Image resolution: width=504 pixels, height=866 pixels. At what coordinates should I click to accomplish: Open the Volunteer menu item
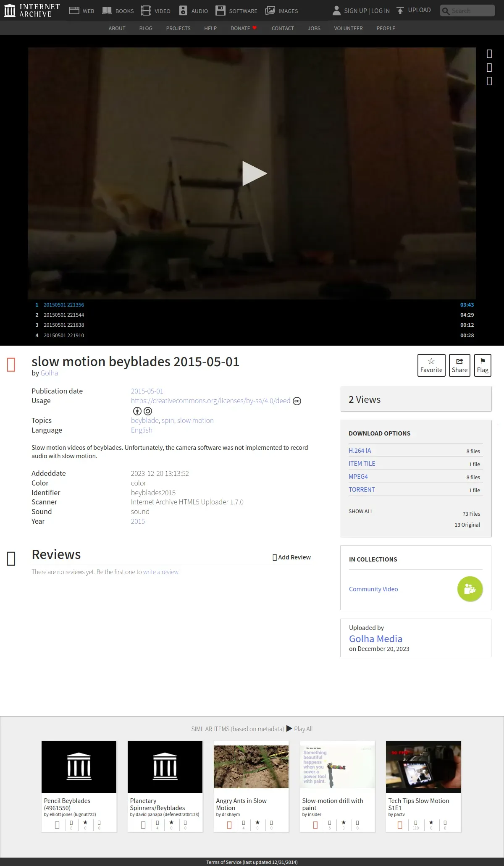coord(348,29)
